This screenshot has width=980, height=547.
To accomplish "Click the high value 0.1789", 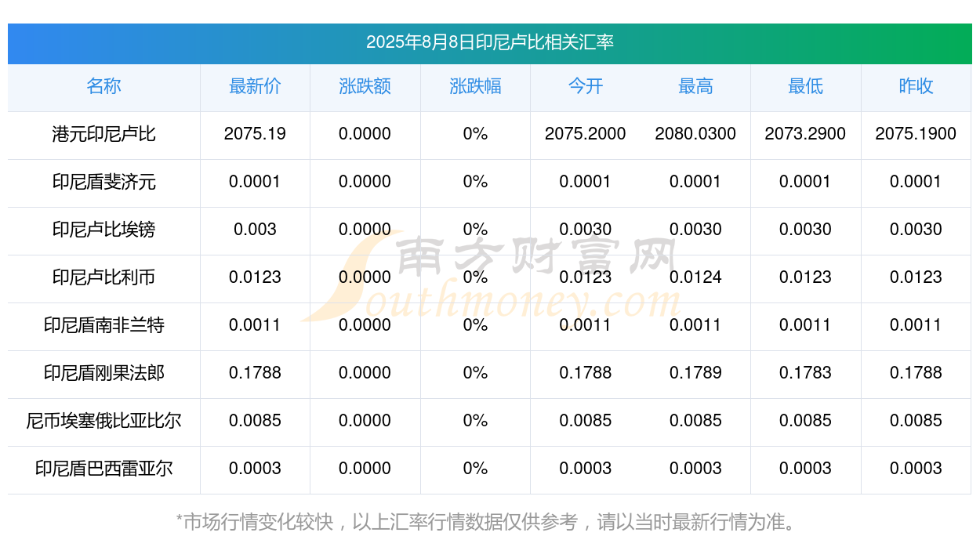I will (695, 373).
